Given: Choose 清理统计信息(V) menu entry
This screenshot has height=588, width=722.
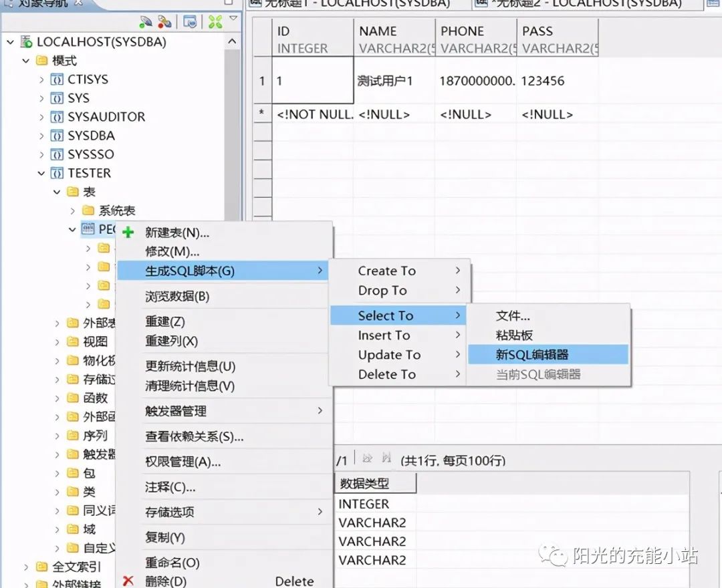Looking at the screenshot, I should coord(225,386).
